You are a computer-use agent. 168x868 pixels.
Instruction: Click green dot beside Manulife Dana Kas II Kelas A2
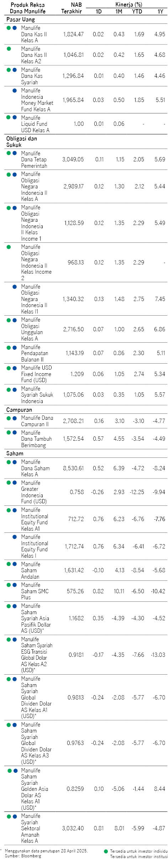coord(9,49)
